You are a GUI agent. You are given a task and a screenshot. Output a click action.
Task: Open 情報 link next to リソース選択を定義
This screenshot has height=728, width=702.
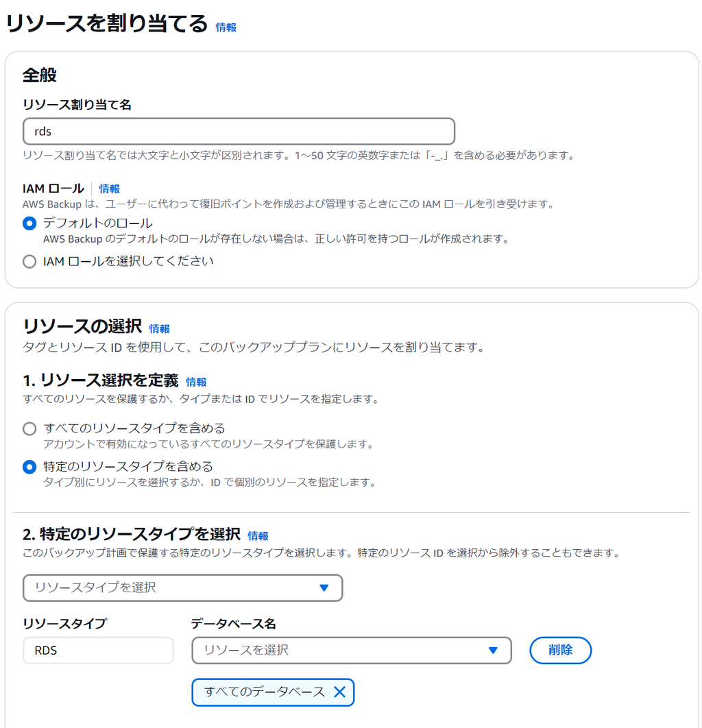(x=196, y=382)
